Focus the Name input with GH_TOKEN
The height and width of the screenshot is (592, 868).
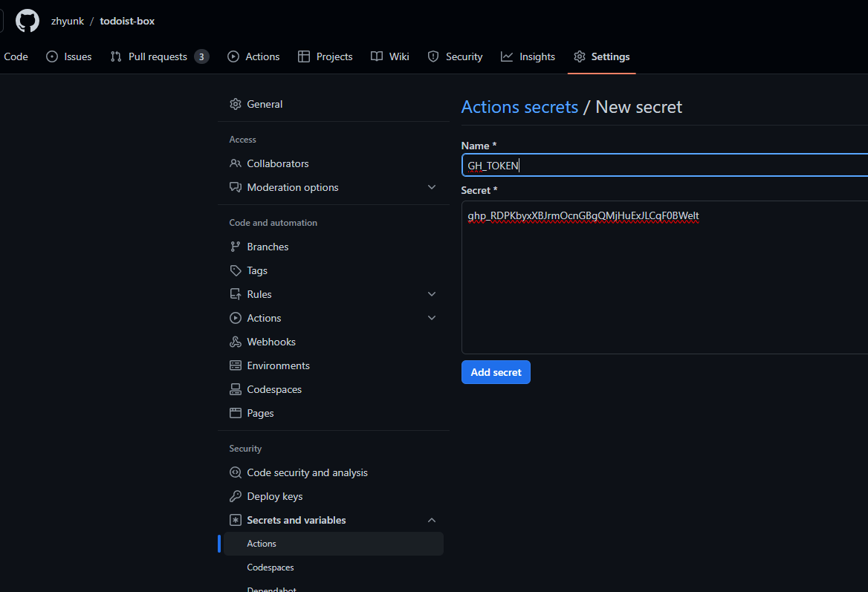664,165
